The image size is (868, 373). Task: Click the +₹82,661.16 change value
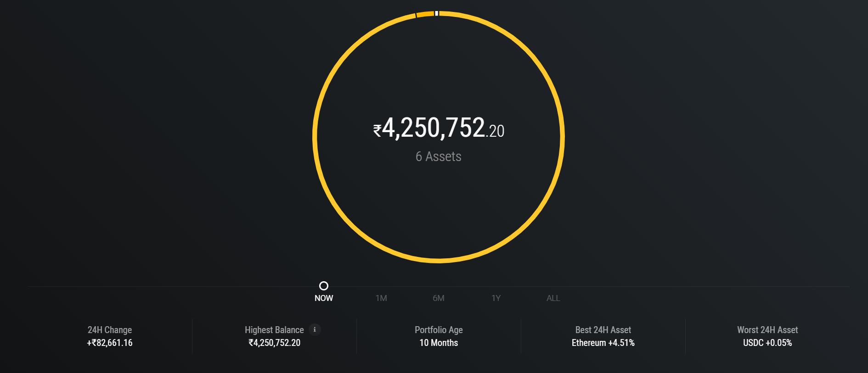pos(110,343)
